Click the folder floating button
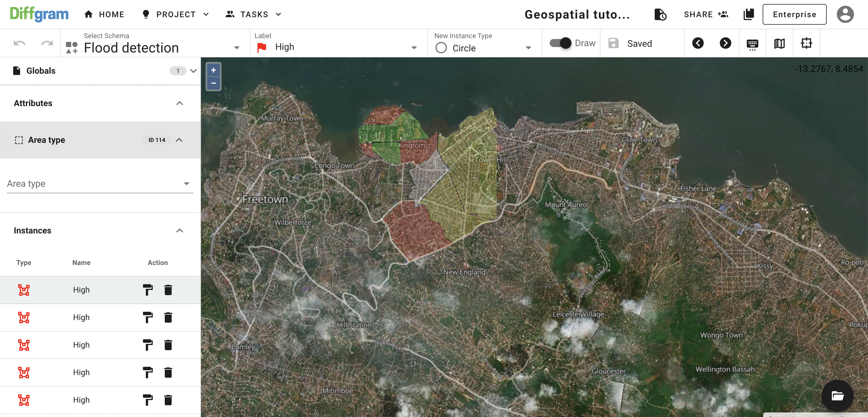 (837, 395)
